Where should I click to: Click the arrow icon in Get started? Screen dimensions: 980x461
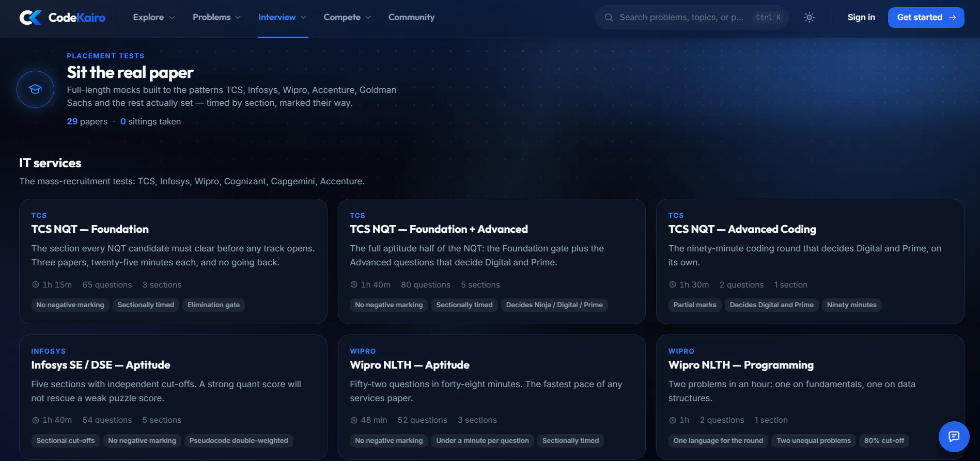click(953, 18)
